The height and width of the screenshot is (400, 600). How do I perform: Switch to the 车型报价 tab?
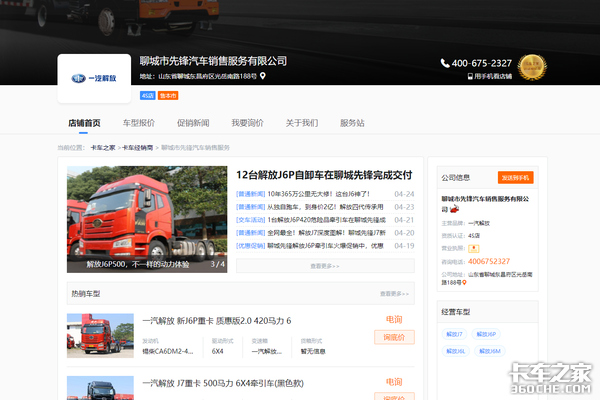click(x=139, y=123)
